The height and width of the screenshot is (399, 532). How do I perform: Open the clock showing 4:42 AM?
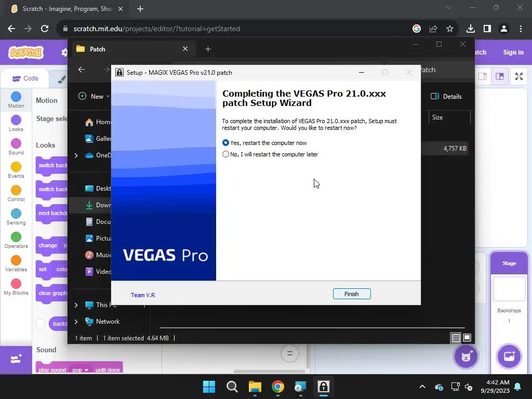(495, 387)
